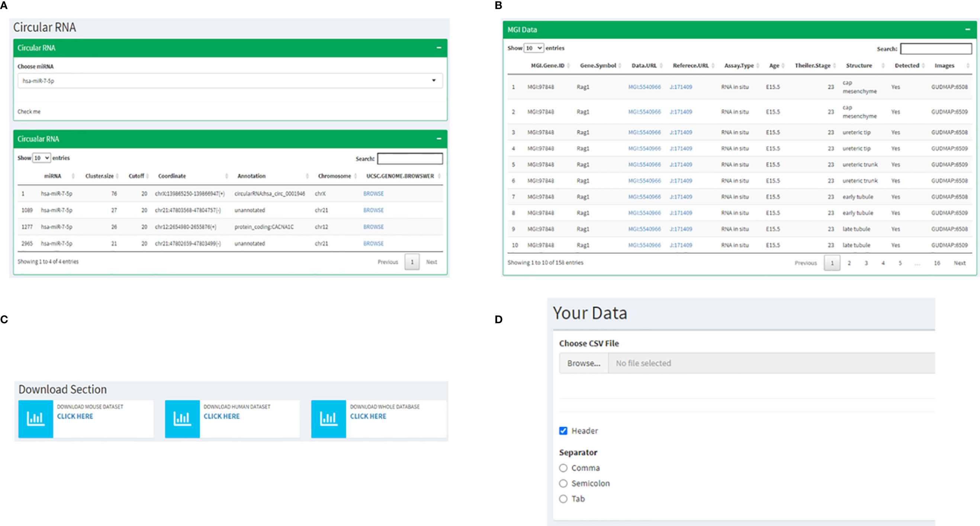Sort MGI table by Detected
The image size is (980, 526).
[907, 66]
